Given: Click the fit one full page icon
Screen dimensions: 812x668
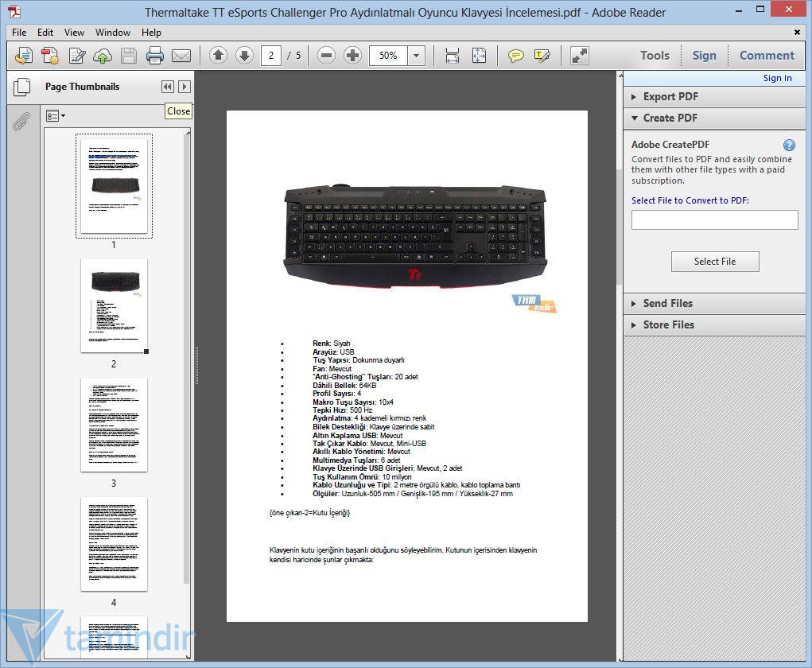Looking at the screenshot, I should point(479,56).
